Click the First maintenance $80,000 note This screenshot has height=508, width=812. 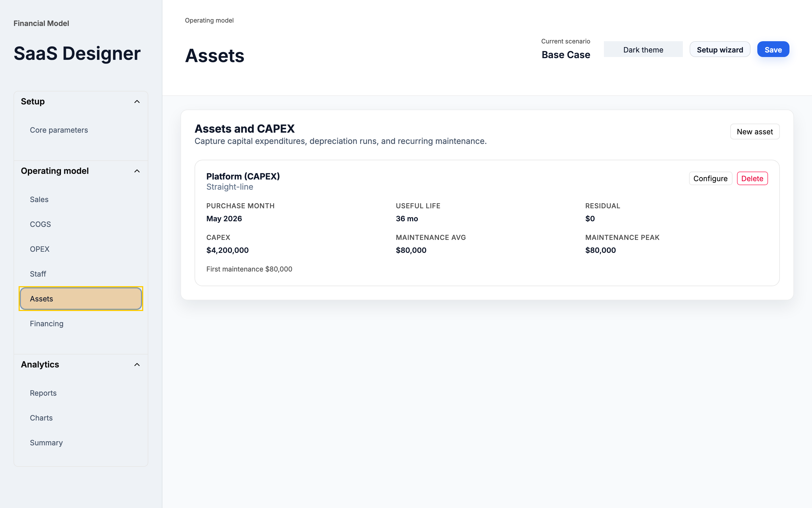pos(249,269)
